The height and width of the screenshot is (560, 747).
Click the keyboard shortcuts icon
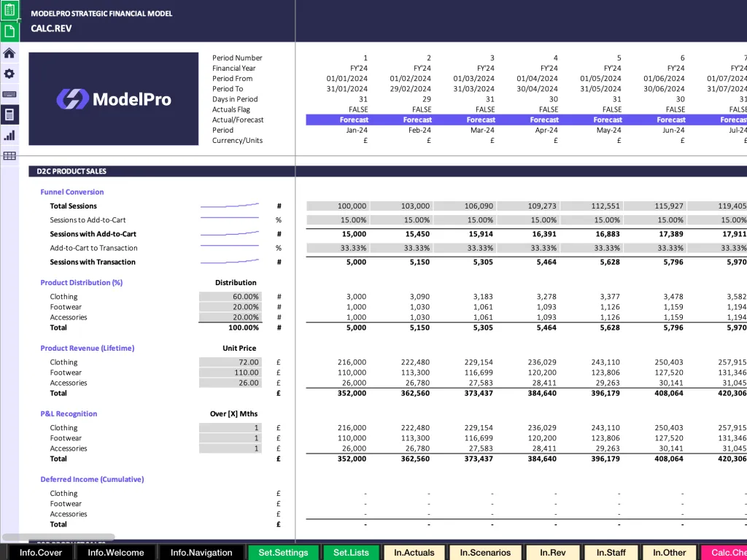(x=9, y=94)
